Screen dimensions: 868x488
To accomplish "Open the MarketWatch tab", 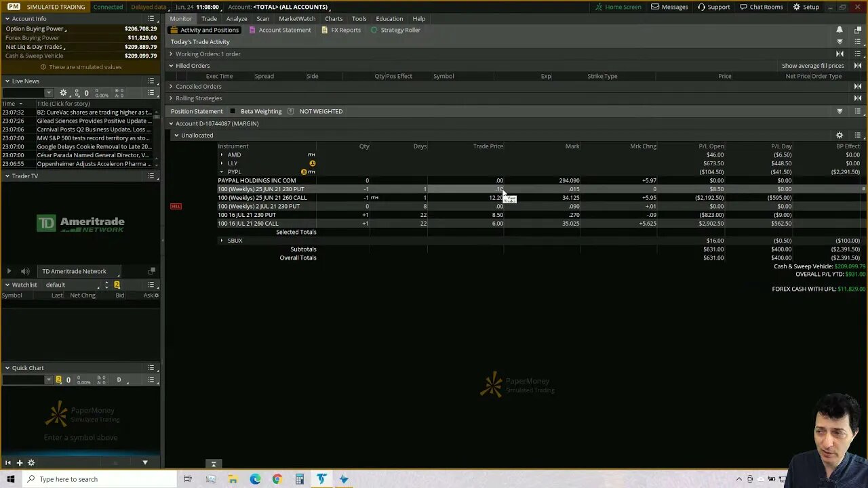I will coord(297,18).
